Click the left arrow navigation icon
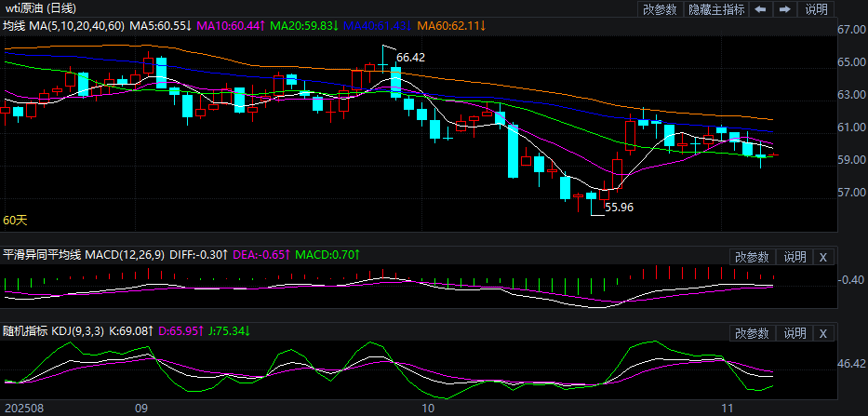Image resolution: width=868 pixels, height=416 pixels. tap(760, 9)
